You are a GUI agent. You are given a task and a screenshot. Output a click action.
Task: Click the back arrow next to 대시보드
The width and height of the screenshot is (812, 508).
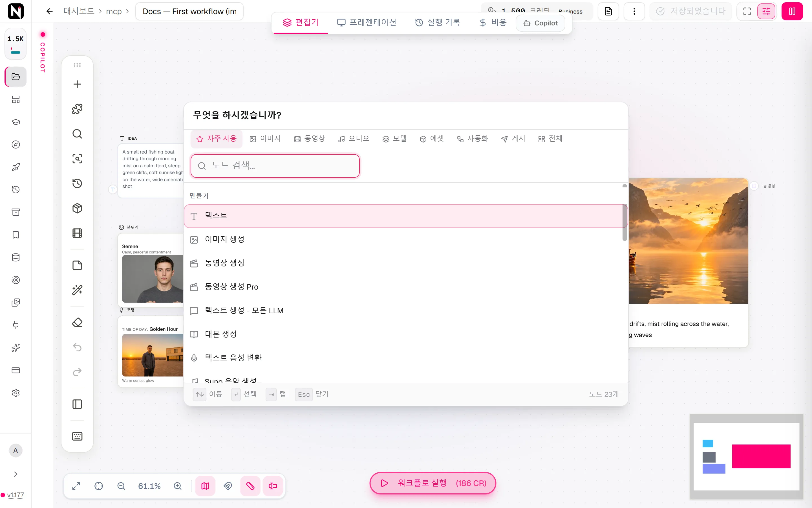point(50,11)
